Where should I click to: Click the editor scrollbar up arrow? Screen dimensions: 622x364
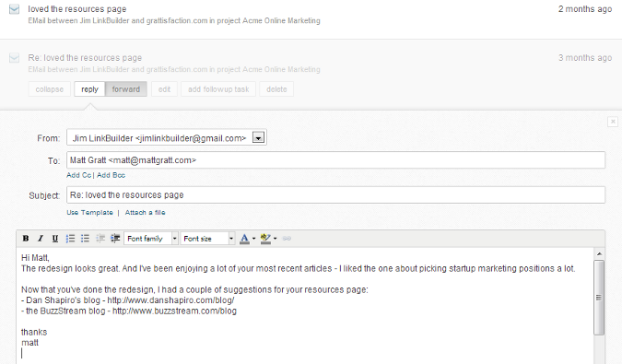(599, 253)
